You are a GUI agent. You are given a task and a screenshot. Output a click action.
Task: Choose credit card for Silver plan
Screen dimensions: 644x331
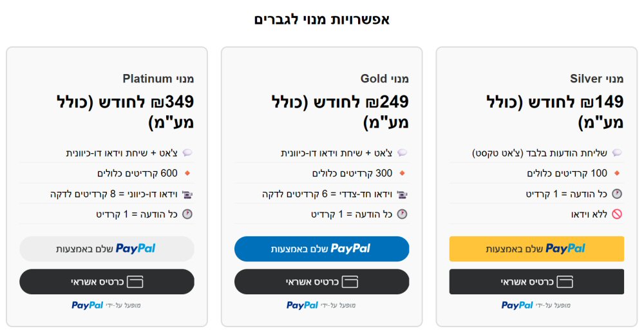click(x=536, y=282)
